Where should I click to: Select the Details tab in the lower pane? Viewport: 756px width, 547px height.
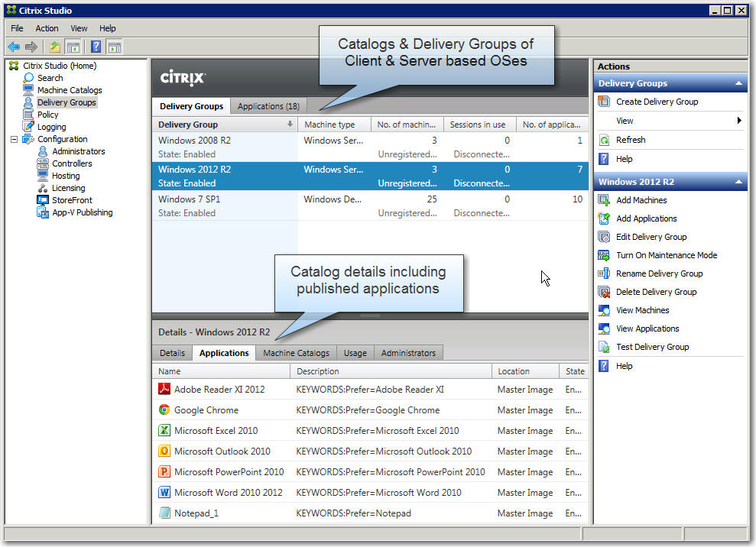point(172,353)
